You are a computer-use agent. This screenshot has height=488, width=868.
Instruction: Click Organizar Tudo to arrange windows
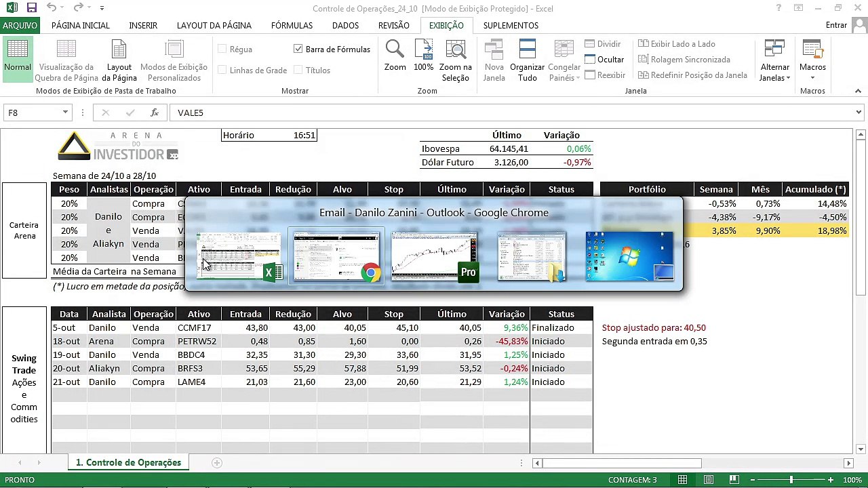pyautogui.click(x=527, y=60)
